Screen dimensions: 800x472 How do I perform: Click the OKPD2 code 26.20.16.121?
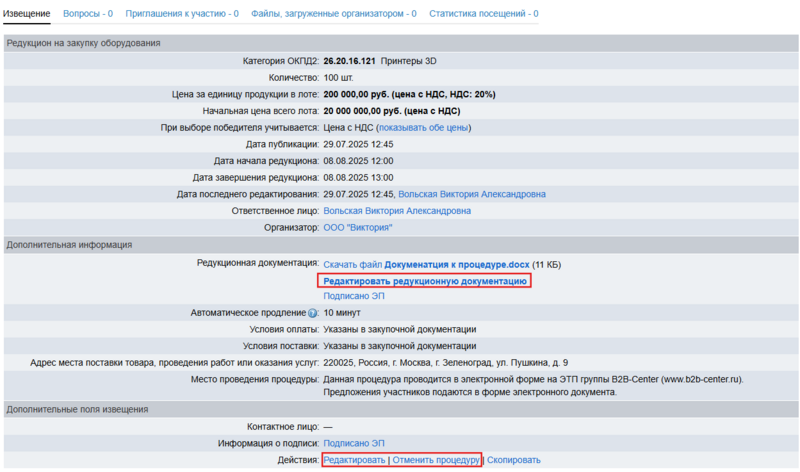pyautogui.click(x=349, y=61)
